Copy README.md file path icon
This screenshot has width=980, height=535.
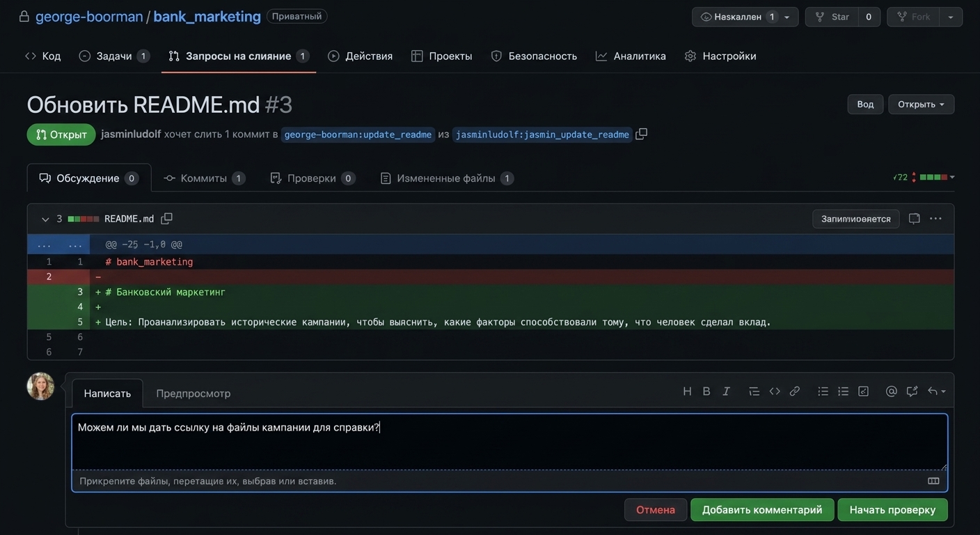click(166, 219)
